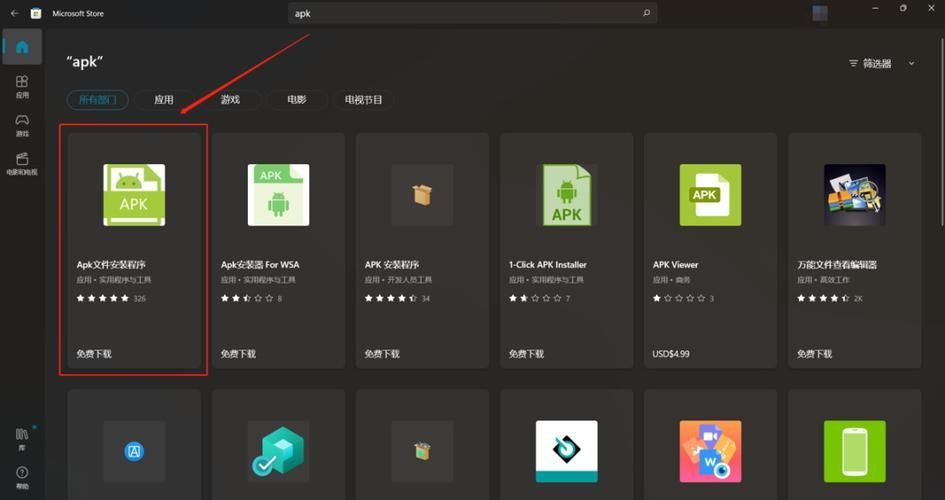945x500 pixels.
Task: Click the star rating of APK Viewer
Action: pyautogui.click(x=679, y=298)
